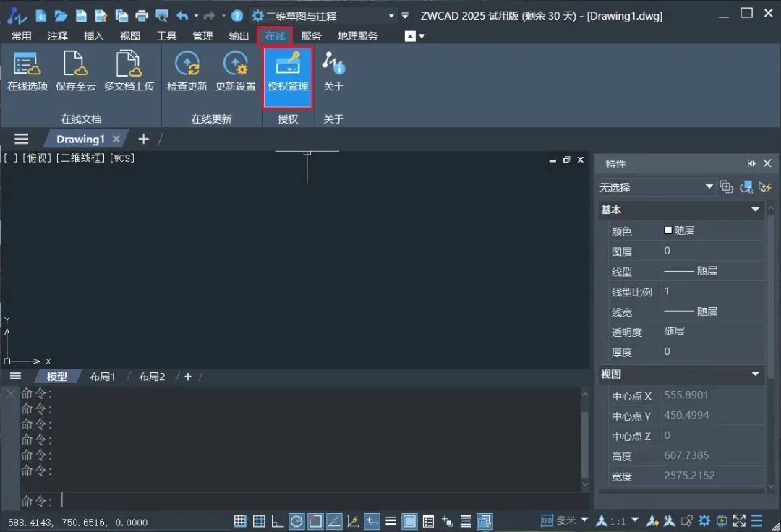The width and height of the screenshot is (781, 532).
Task: Open the 1:1 annotation scale dropdown
Action: [x=635, y=520]
